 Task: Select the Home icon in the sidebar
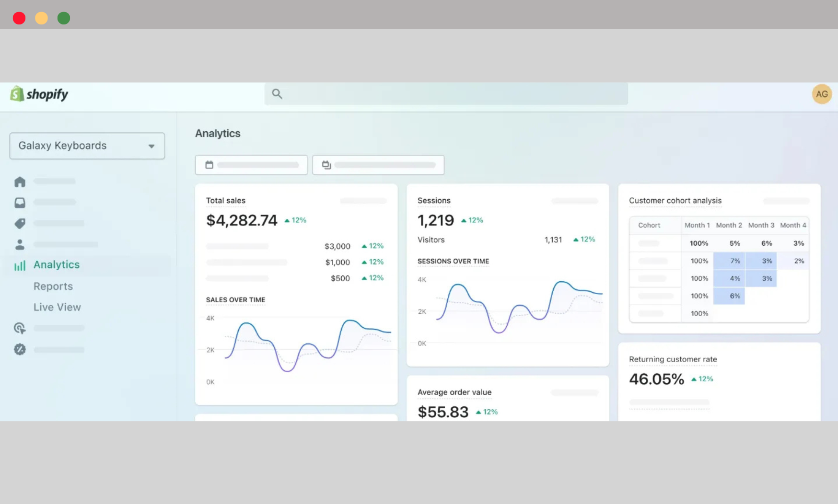tap(19, 181)
